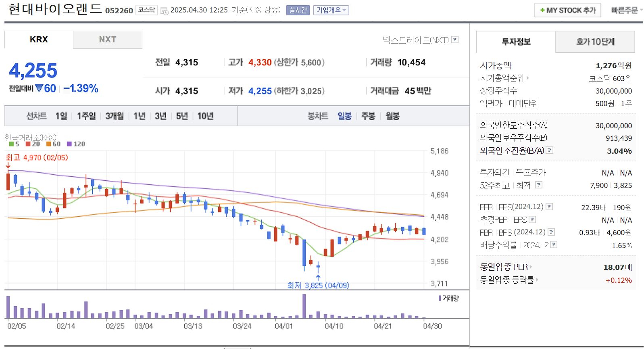Open the 호가10단계 tab
Viewport: 644px width, 349px height.
(595, 42)
